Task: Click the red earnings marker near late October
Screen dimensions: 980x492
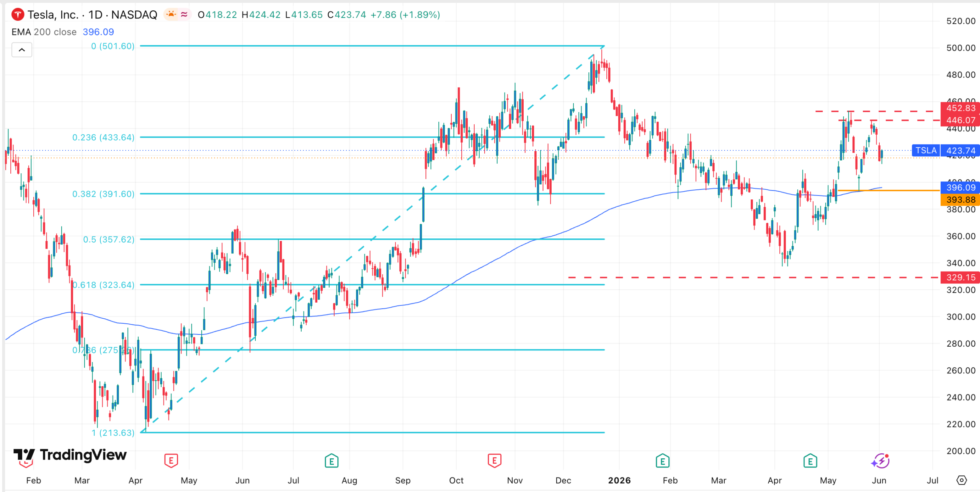Action: pyautogui.click(x=495, y=461)
